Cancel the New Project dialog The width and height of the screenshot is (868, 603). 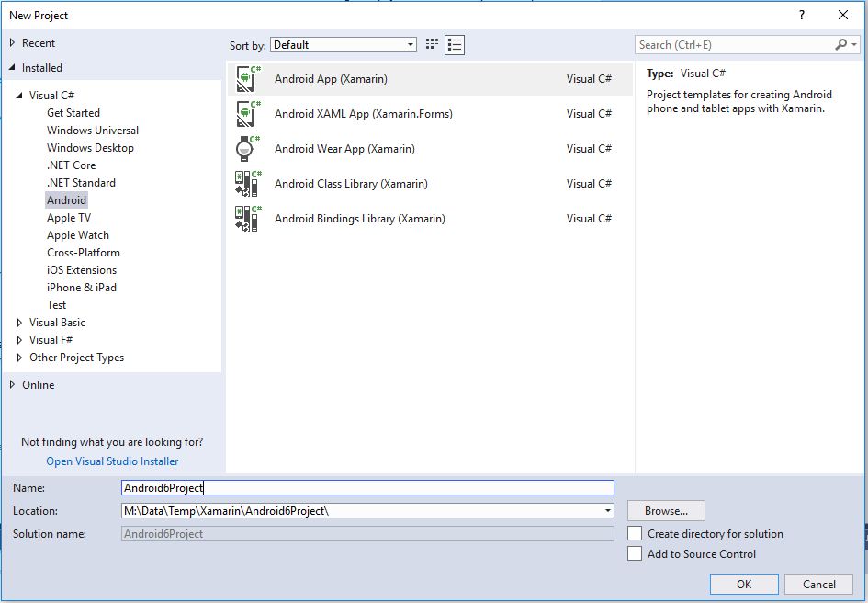(819, 585)
